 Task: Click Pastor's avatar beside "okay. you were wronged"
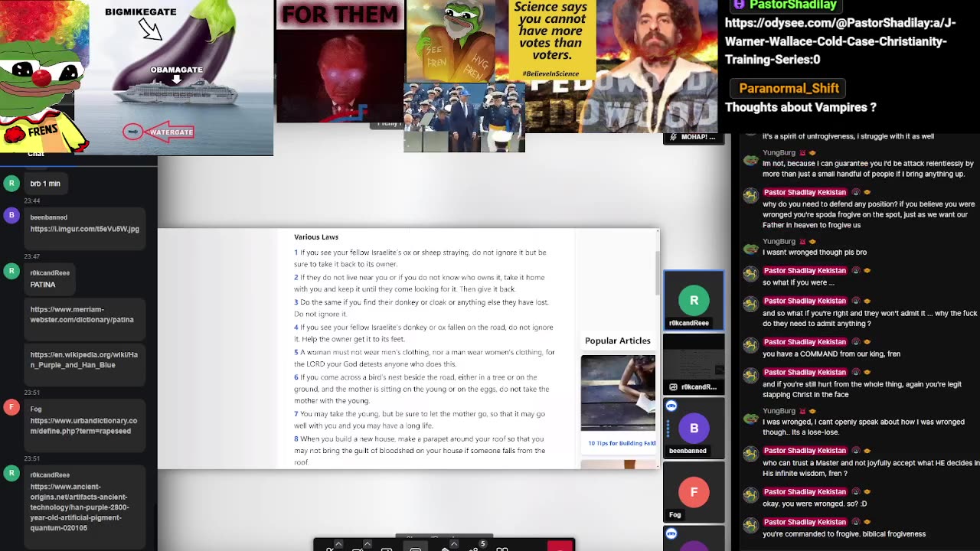[750, 496]
